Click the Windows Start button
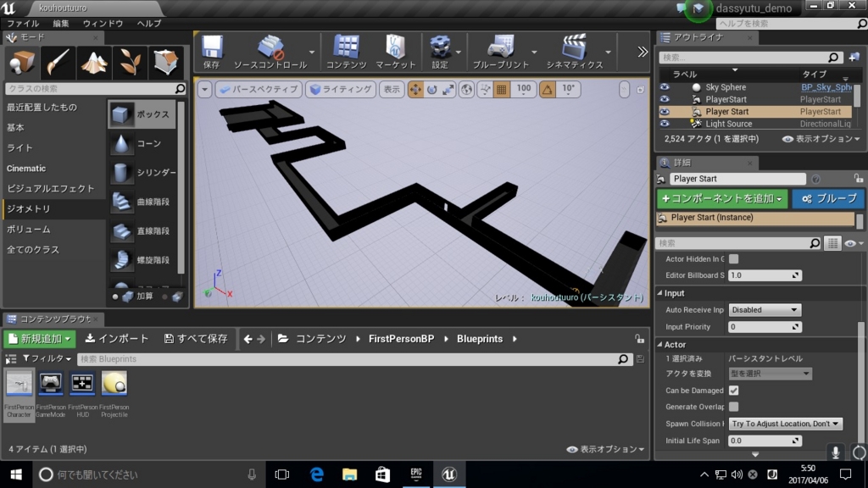868x488 pixels. (x=16, y=474)
